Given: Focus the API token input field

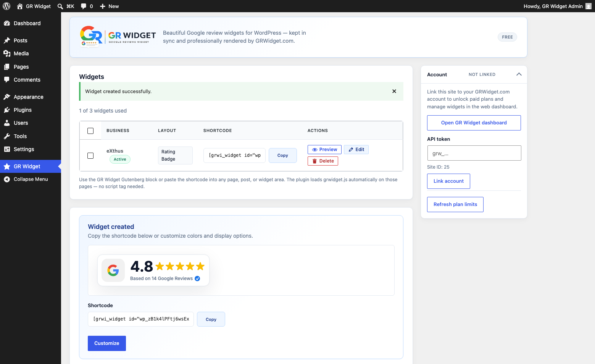Looking at the screenshot, I should [474, 153].
